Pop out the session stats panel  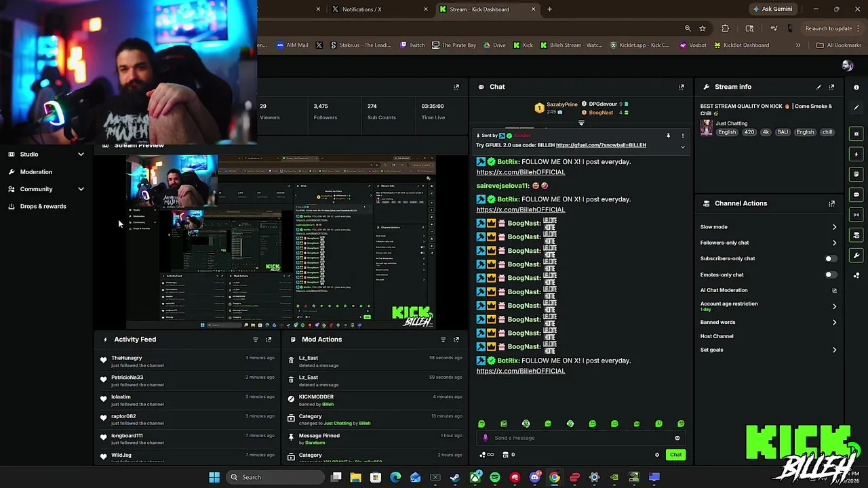(456, 87)
